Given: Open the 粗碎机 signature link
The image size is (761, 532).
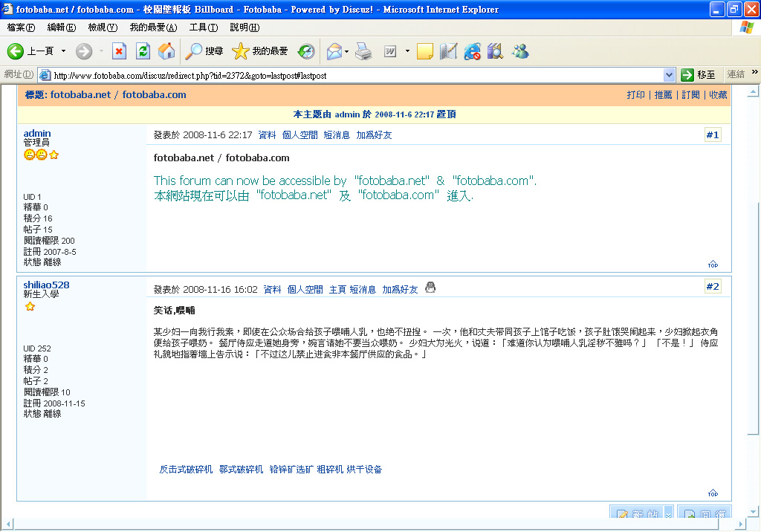Looking at the screenshot, I should 330,470.
